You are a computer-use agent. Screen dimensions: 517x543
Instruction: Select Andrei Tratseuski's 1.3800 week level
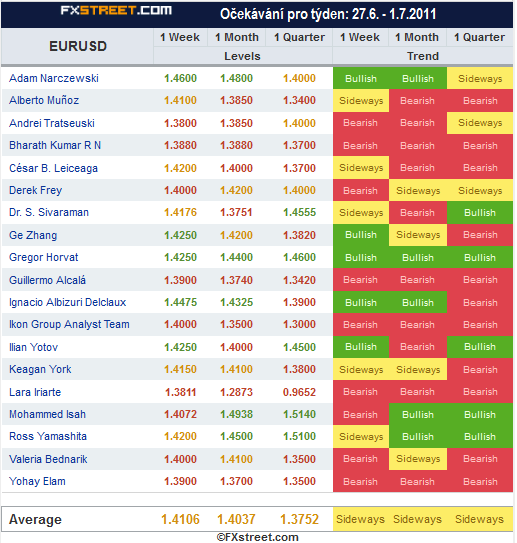(180, 123)
